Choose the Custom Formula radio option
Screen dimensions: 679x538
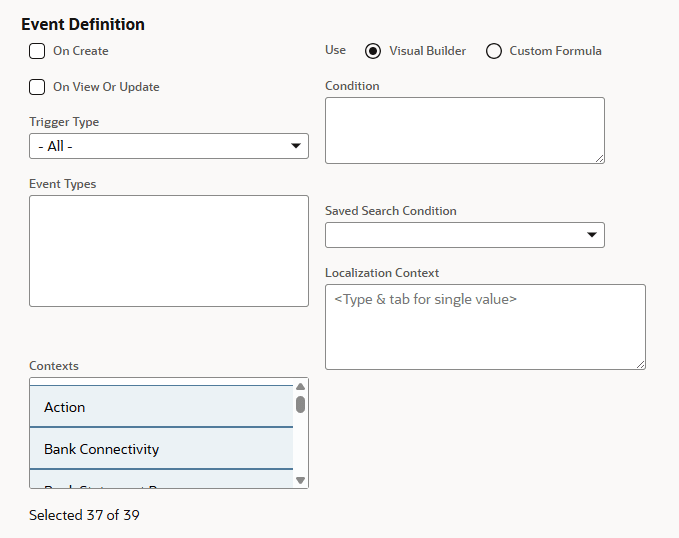[494, 51]
